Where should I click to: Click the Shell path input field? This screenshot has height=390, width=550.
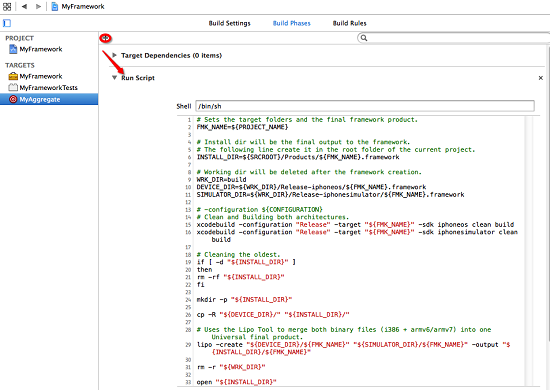click(365, 106)
